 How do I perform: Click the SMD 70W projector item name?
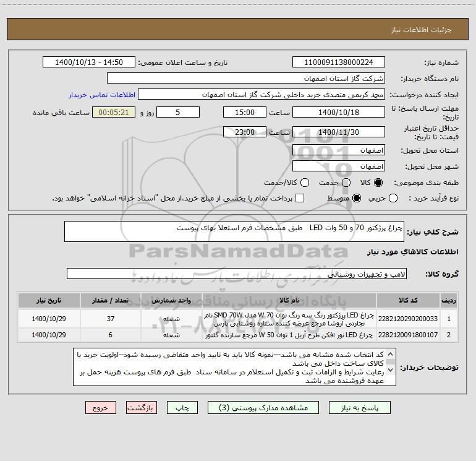pos(289,319)
